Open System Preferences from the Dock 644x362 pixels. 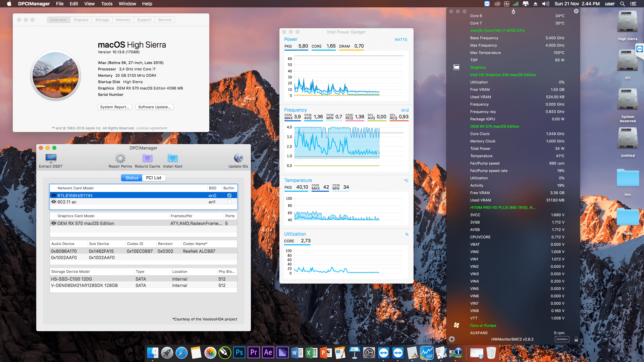(369, 353)
